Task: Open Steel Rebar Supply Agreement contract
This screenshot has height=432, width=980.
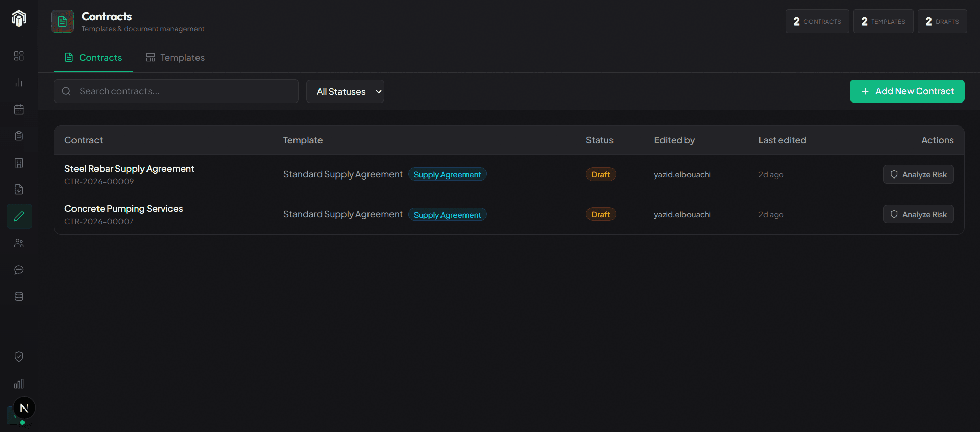Action: click(129, 169)
